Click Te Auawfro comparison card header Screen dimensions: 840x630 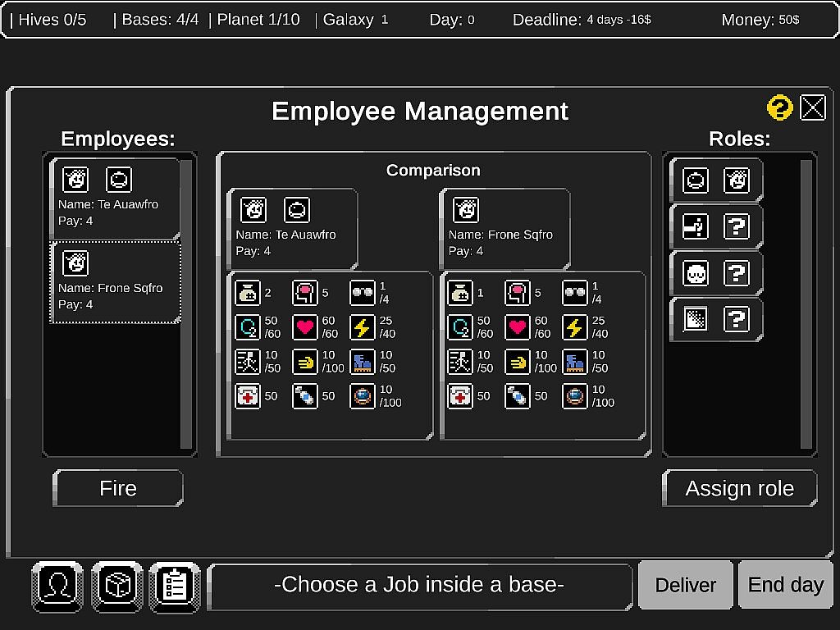pyautogui.click(x=292, y=229)
